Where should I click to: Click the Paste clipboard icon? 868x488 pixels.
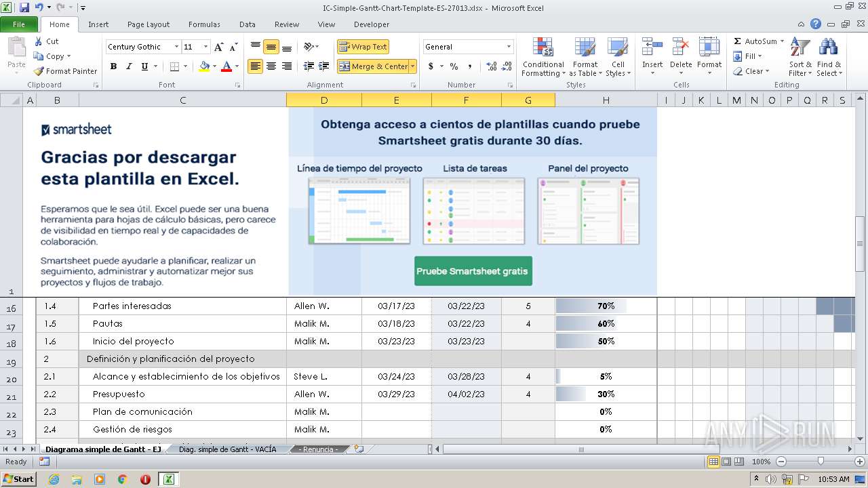point(16,47)
